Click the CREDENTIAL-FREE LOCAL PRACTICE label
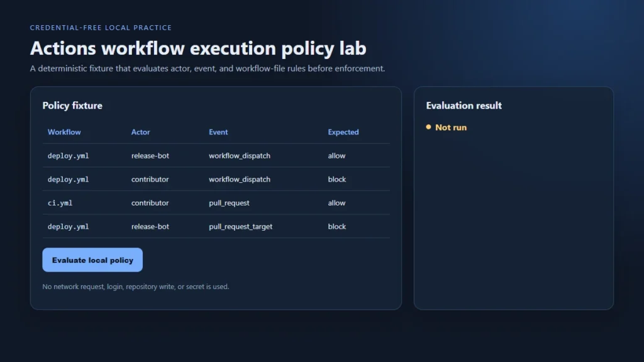The image size is (644, 362). coord(101,28)
